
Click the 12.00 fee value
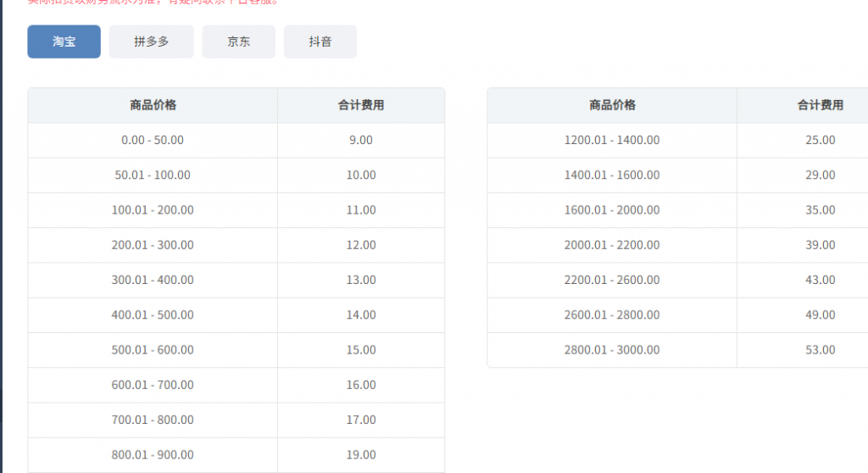361,245
